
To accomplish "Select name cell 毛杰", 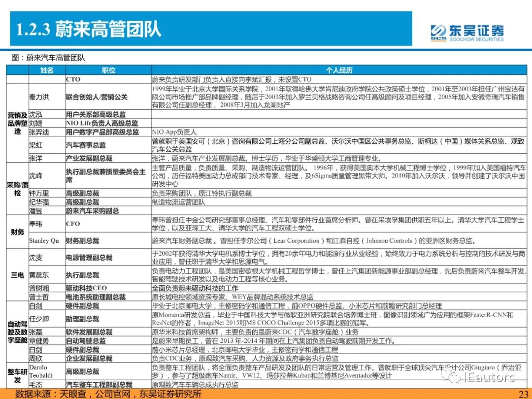I will [47, 385].
